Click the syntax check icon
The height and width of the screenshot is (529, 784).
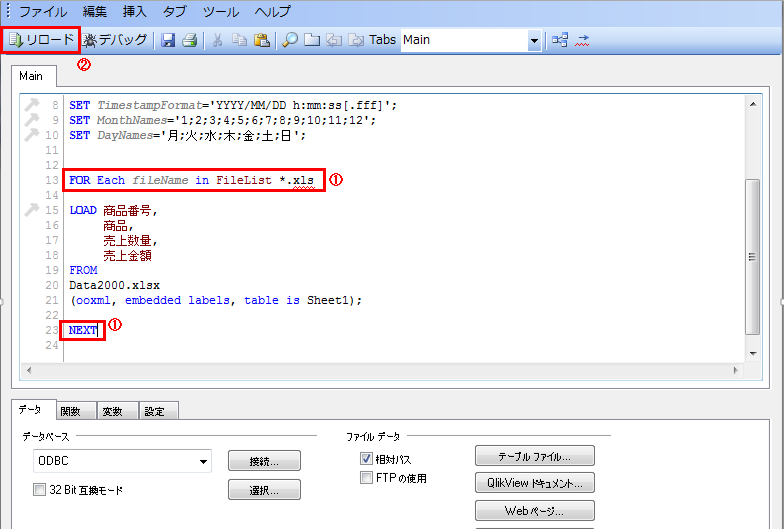click(x=582, y=40)
